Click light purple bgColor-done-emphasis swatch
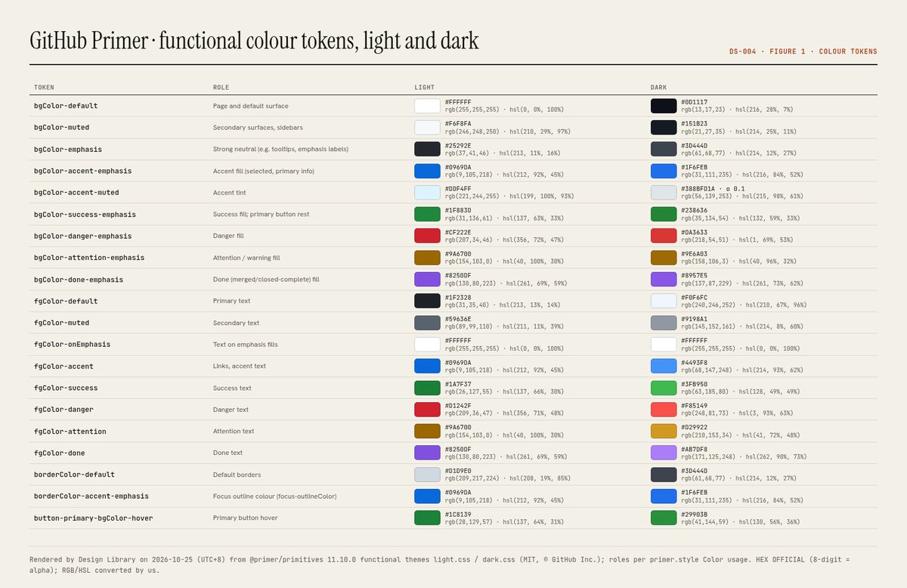This screenshot has height=588, width=907. 427,280
